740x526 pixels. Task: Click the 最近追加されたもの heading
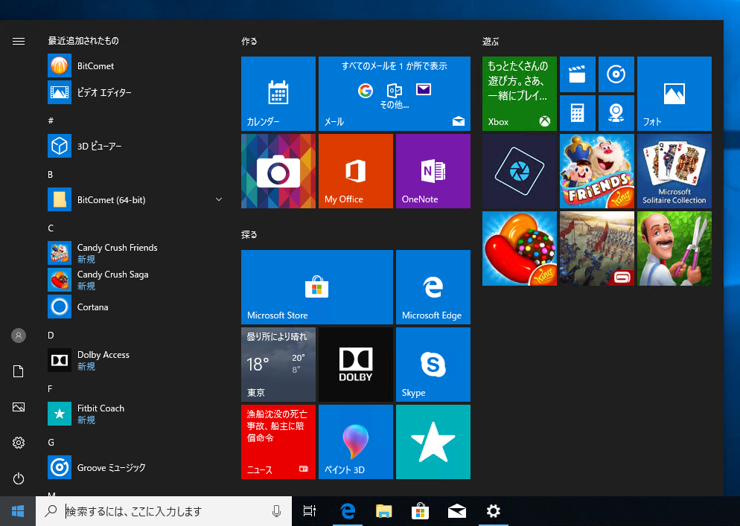point(83,41)
